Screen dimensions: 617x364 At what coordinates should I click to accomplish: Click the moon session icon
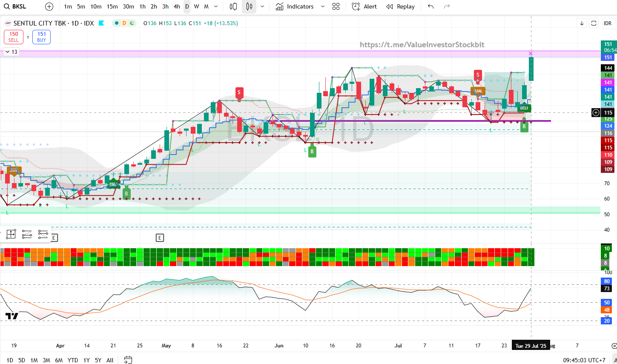[132, 23]
